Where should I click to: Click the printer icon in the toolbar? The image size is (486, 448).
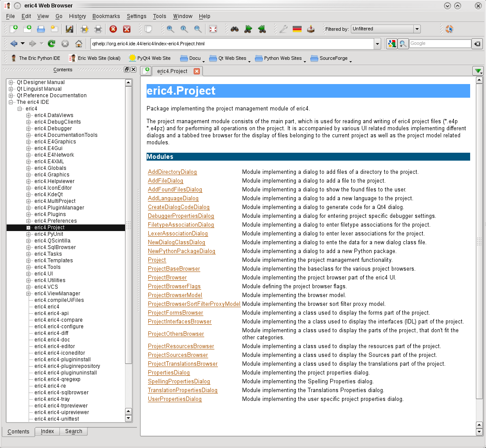click(98, 29)
